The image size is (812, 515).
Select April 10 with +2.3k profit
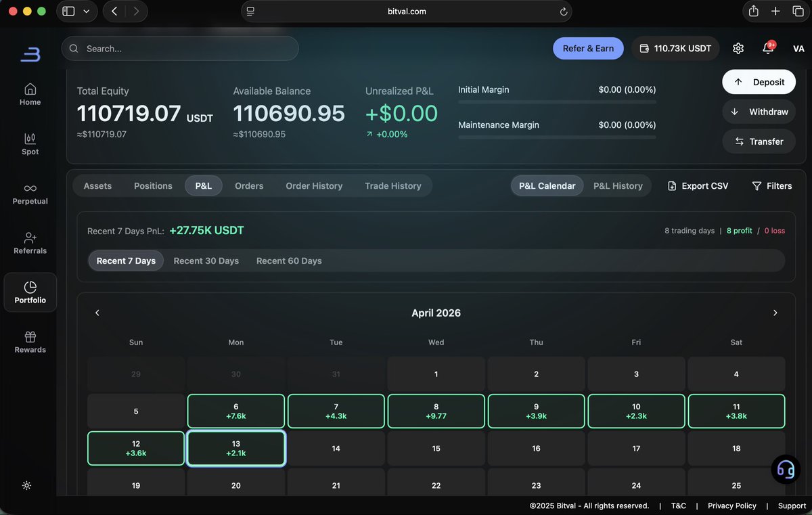tap(636, 411)
